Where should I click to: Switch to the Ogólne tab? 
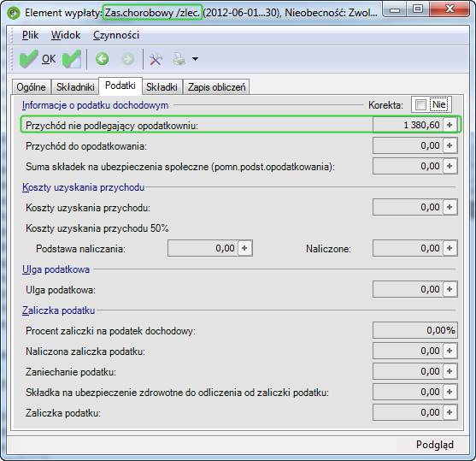[x=32, y=87]
